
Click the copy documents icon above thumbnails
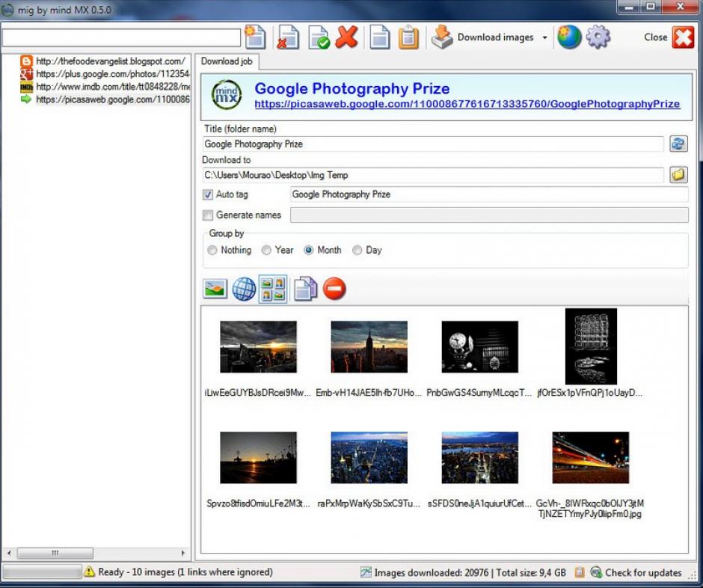point(305,289)
